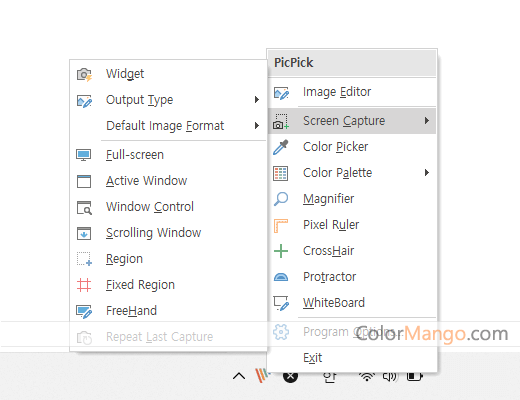Viewport: 520px width, 400px height.
Task: Select the Scrolling Window capture icon
Action: click(84, 233)
